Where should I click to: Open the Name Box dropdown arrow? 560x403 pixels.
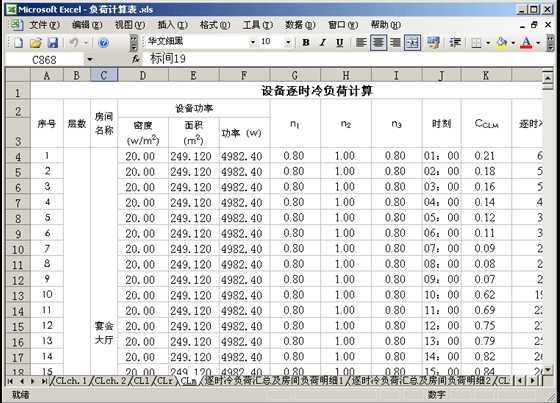point(90,59)
